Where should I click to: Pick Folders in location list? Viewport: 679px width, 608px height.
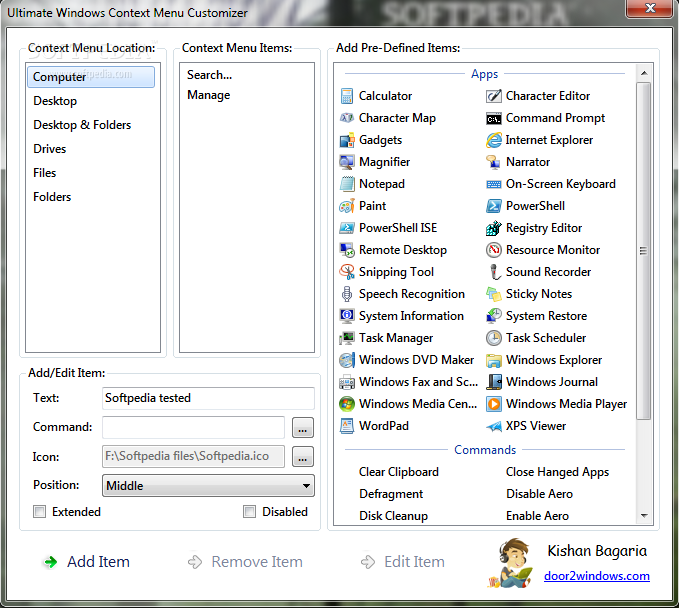pos(52,197)
